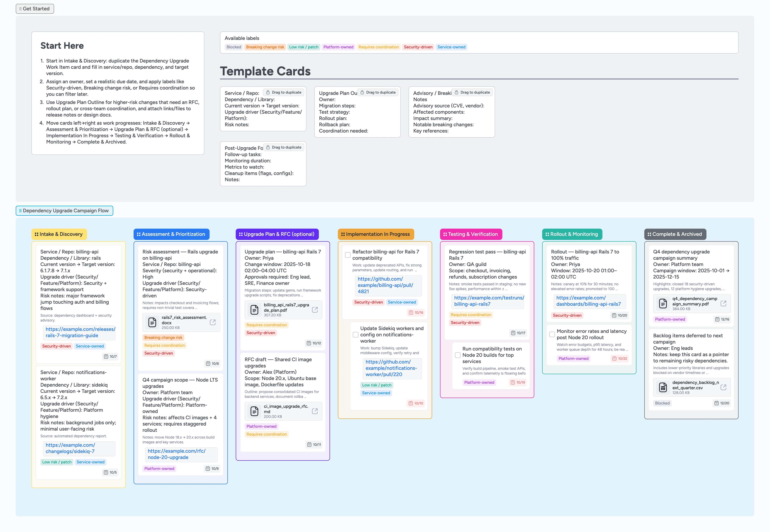770x532 pixels.
Task: Select the Breaking change risk label chip
Action: [265, 47]
